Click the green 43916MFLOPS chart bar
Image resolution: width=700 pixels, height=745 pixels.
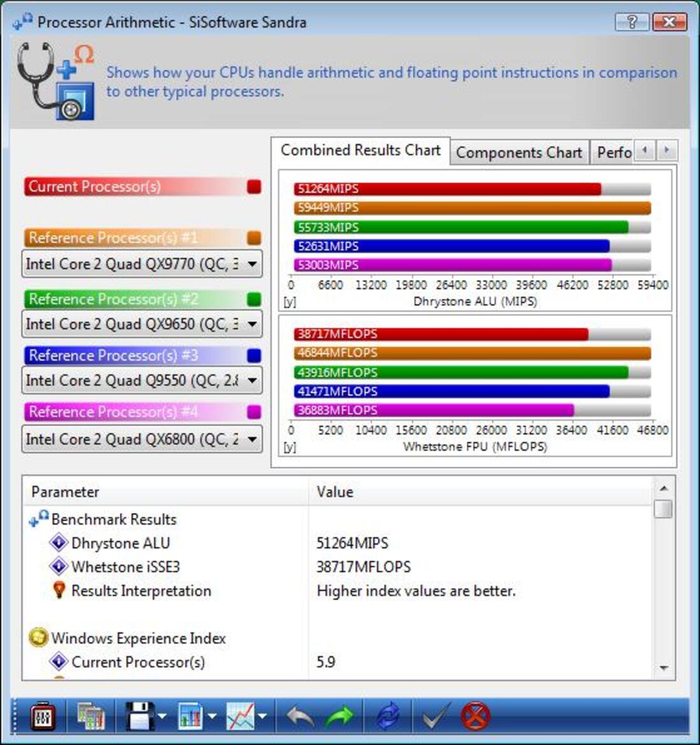tap(461, 372)
